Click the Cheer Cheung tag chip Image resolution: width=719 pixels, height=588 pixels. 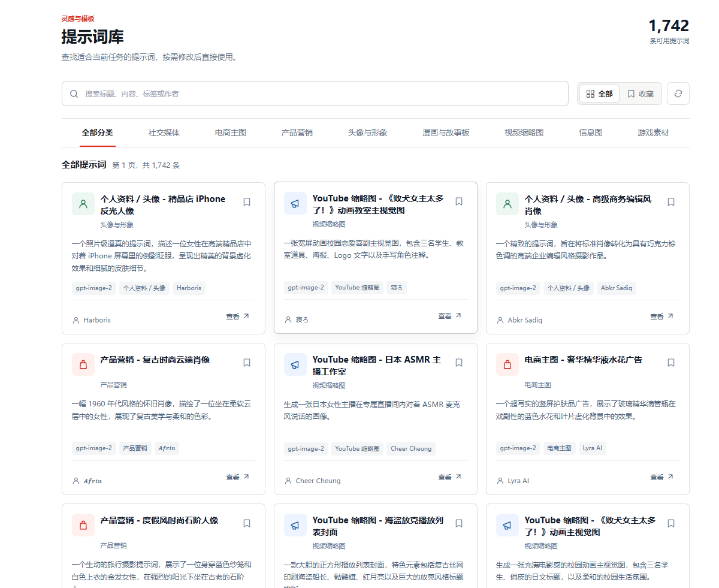tap(411, 448)
